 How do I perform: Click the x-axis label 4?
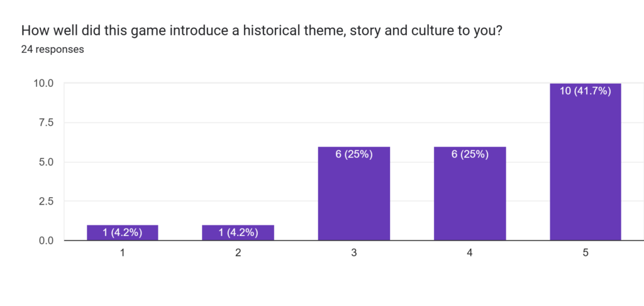[x=470, y=253]
